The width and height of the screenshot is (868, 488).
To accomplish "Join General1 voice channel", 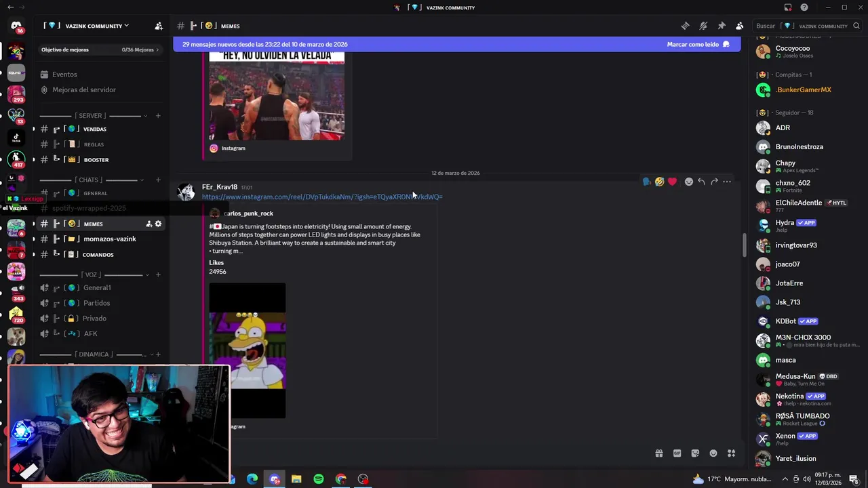I will pyautogui.click(x=100, y=288).
